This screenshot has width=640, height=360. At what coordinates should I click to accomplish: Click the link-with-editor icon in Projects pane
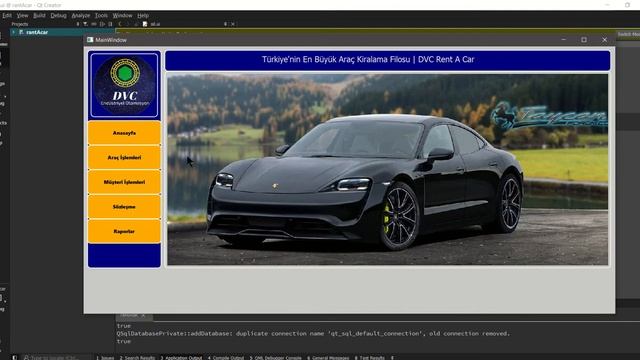[x=94, y=24]
